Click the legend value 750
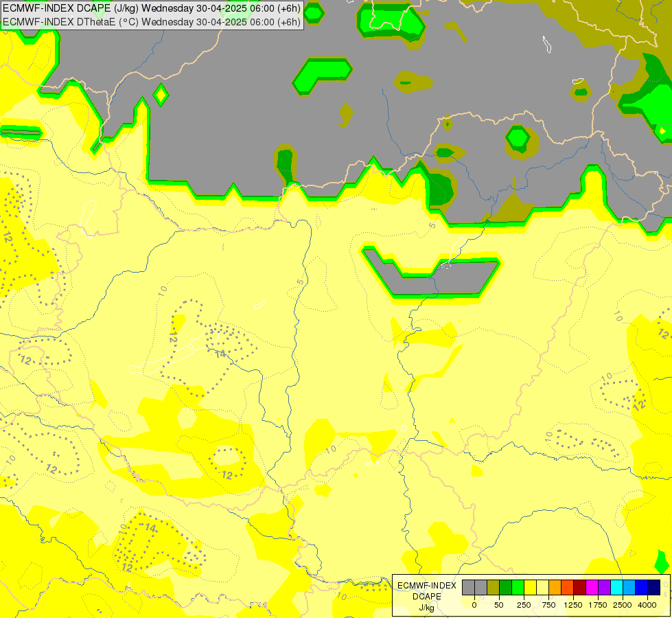Image resolution: width=672 pixels, height=618 pixels. tap(548, 605)
